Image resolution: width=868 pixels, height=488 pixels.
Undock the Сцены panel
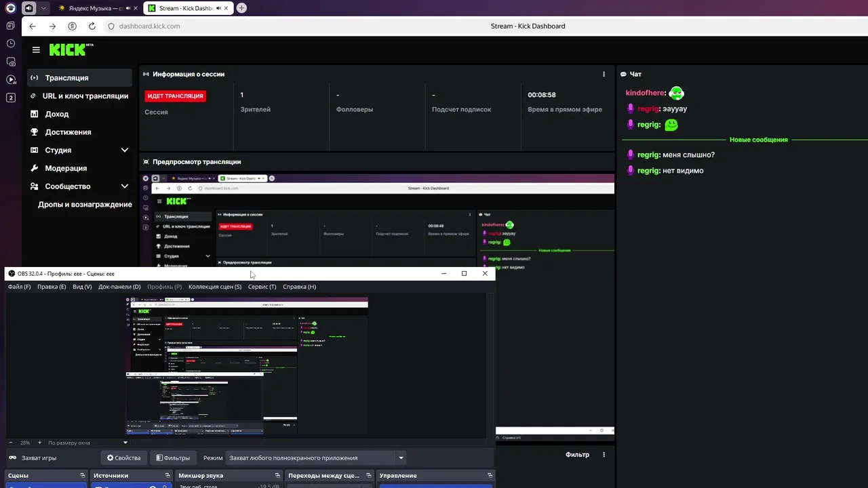[x=83, y=476]
